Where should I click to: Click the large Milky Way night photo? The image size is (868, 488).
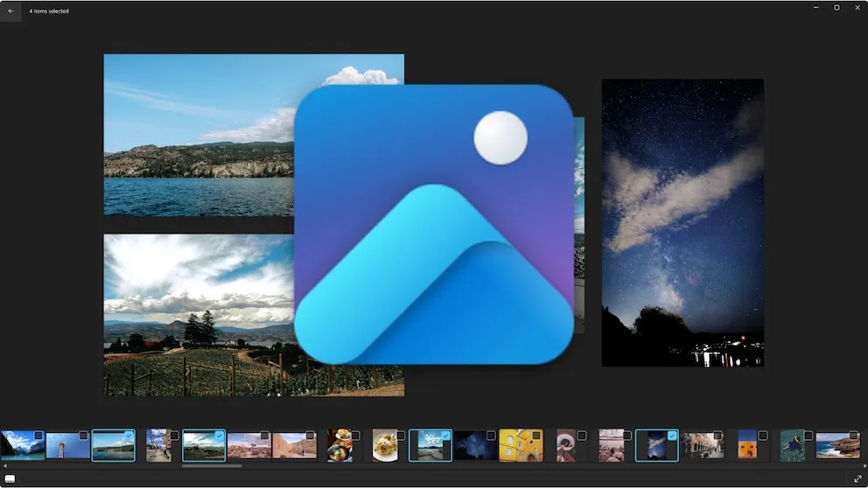(683, 223)
